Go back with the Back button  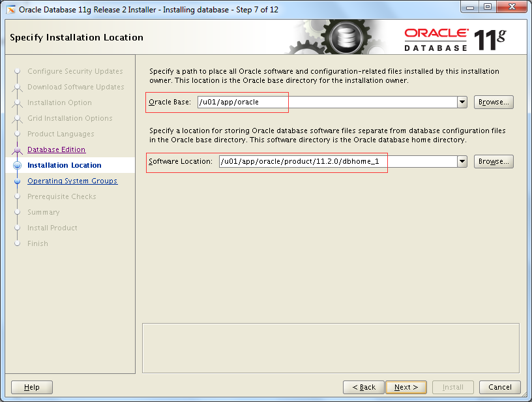(x=363, y=387)
